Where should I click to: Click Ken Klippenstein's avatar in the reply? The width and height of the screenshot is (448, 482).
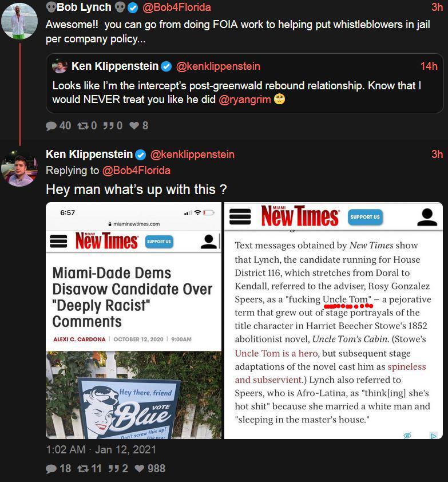tap(19, 168)
